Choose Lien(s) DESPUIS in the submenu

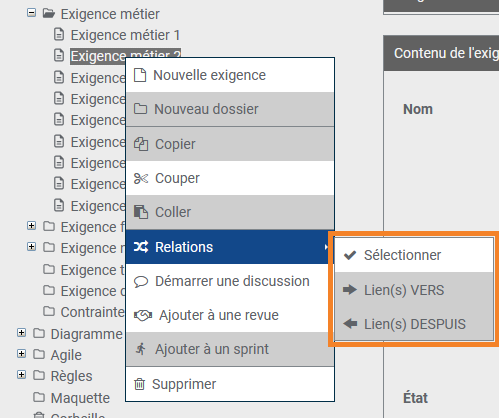pos(414,324)
